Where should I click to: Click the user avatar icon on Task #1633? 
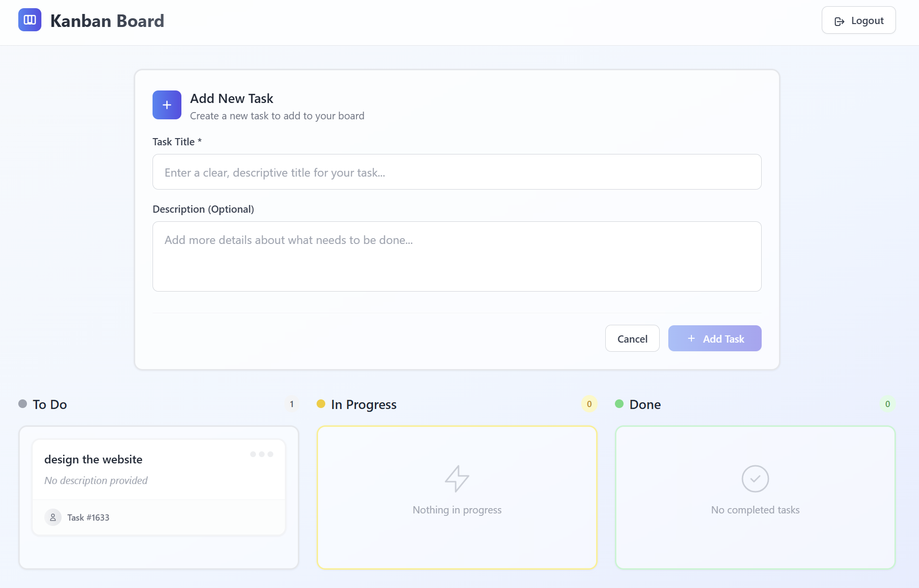point(53,517)
